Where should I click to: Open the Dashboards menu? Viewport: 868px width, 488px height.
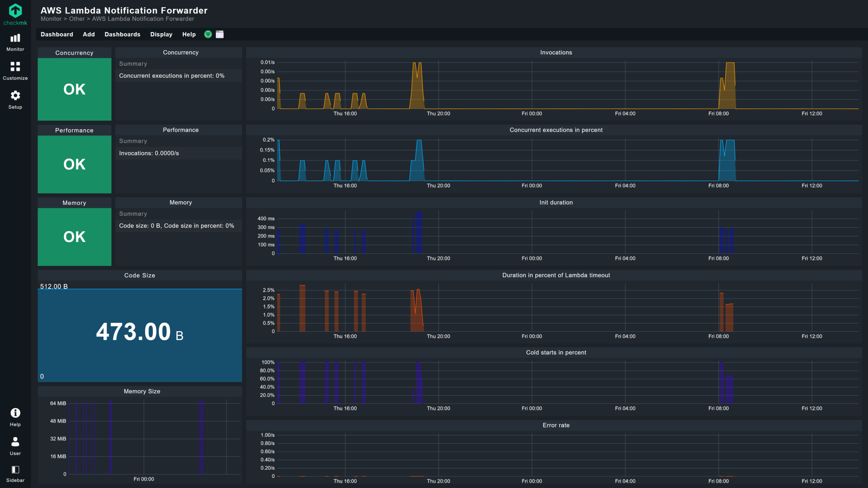tap(122, 34)
